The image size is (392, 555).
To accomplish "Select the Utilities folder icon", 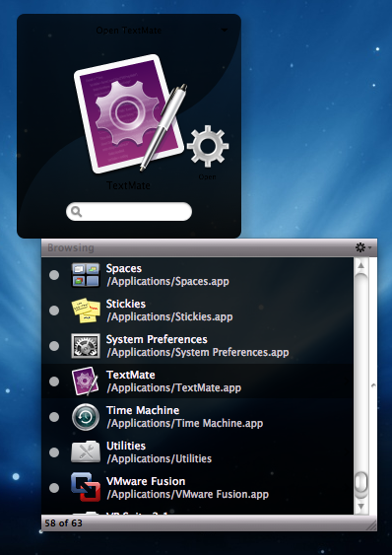I will (x=86, y=452).
